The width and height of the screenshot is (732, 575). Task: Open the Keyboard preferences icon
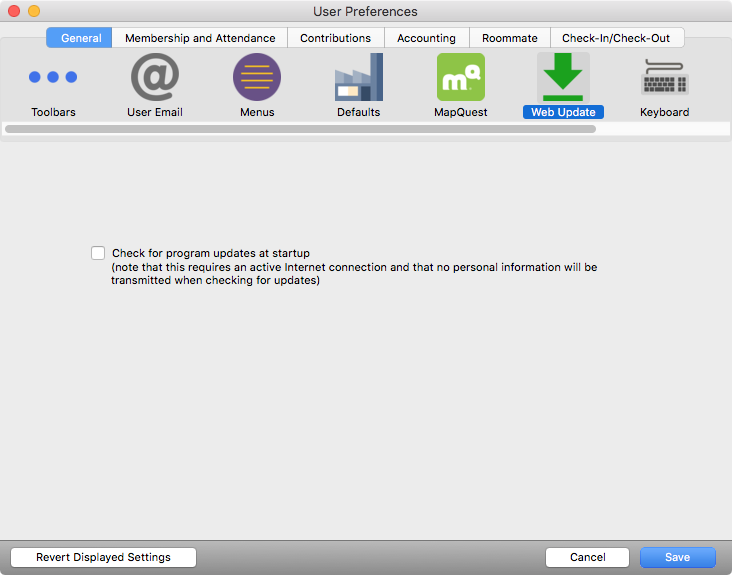(x=664, y=78)
